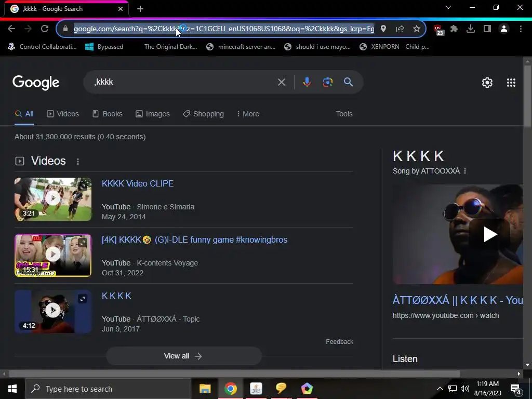Viewport: 532px width, 399px height.
Task: Open the Chrome profile icon
Action: tap(504, 29)
